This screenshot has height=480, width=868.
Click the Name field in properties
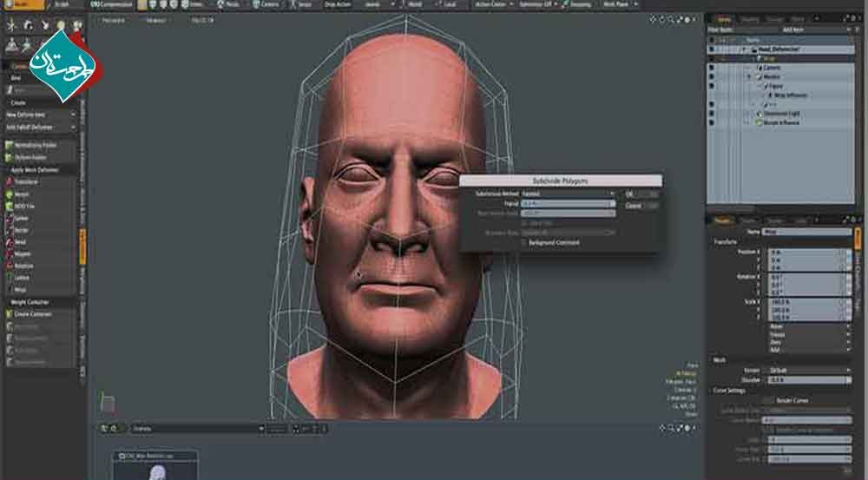click(807, 232)
